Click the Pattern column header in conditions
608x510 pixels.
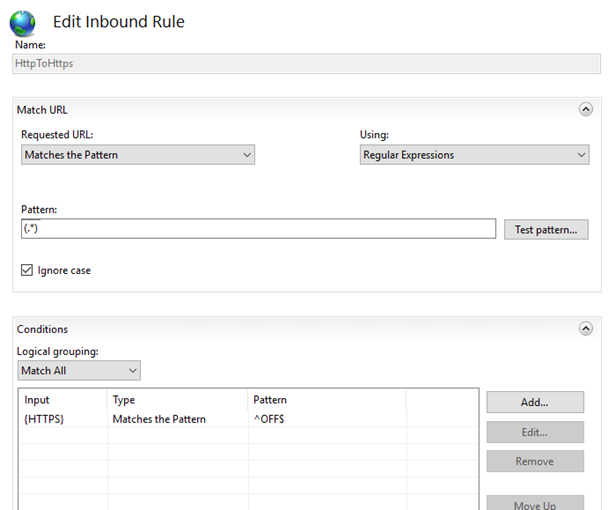click(x=327, y=400)
